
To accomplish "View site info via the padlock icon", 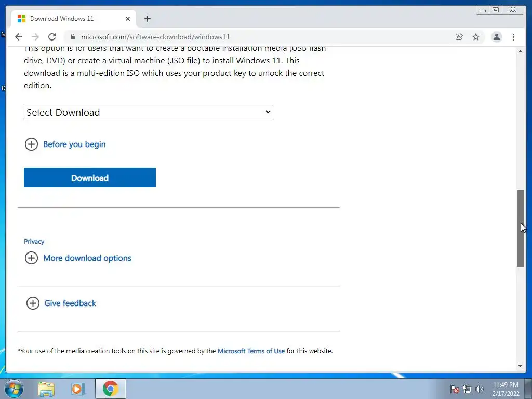I will [x=73, y=37].
